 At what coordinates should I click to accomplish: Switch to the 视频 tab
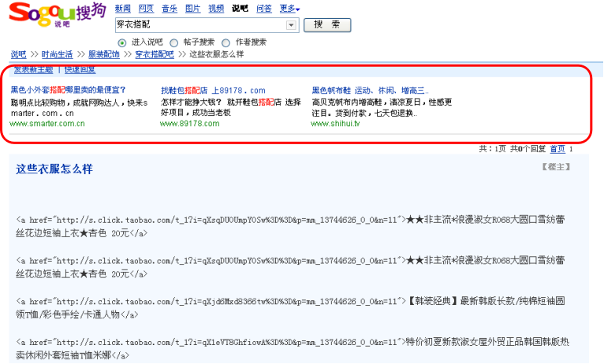216,9
